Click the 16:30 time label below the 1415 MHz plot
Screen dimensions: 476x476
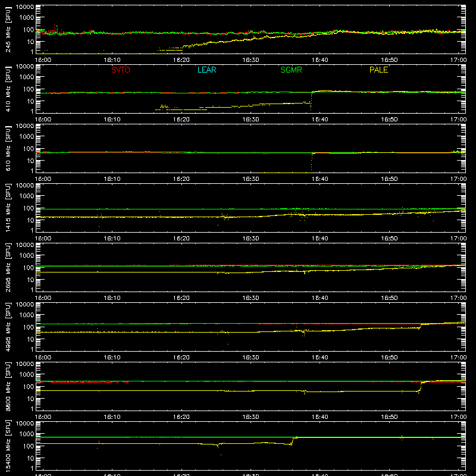point(250,239)
